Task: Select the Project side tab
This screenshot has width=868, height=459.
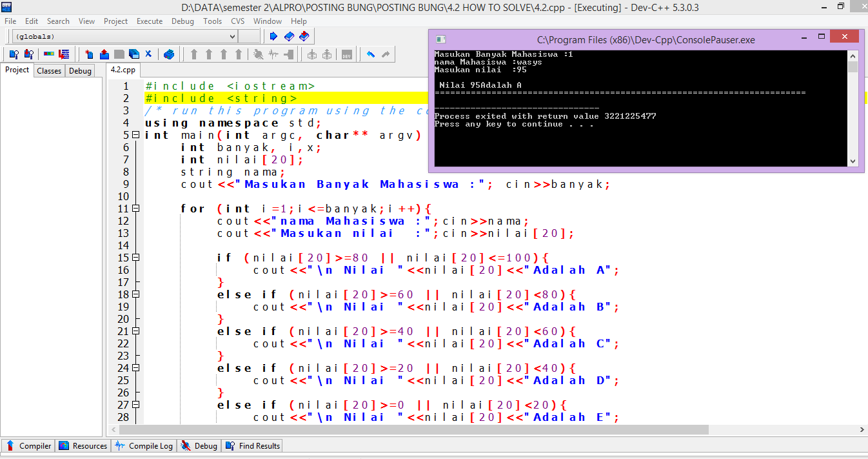Action: point(17,70)
